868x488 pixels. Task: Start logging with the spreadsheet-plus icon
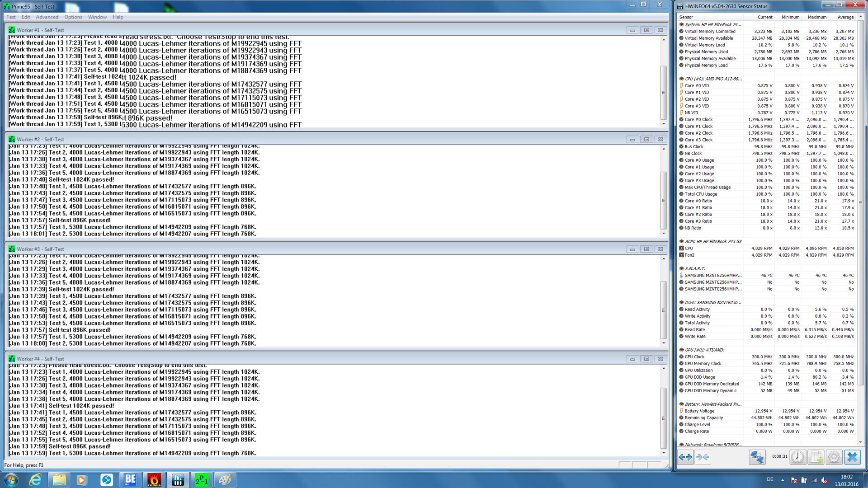click(x=816, y=457)
